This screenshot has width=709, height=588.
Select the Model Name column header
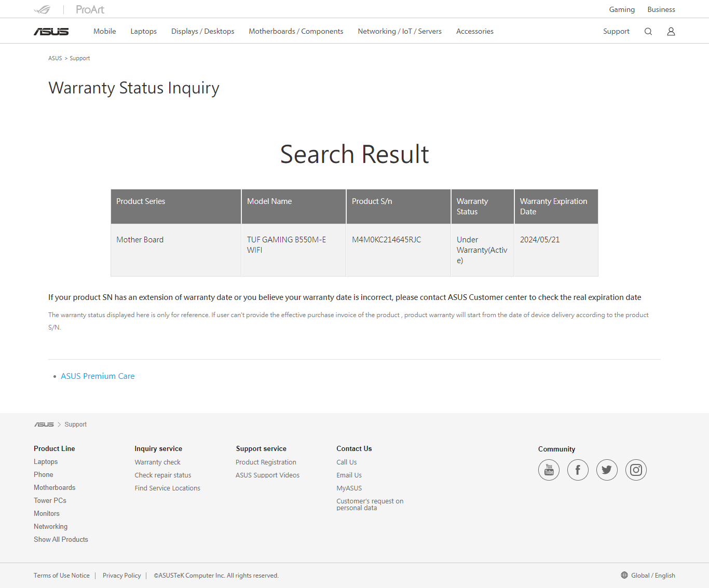click(x=294, y=207)
